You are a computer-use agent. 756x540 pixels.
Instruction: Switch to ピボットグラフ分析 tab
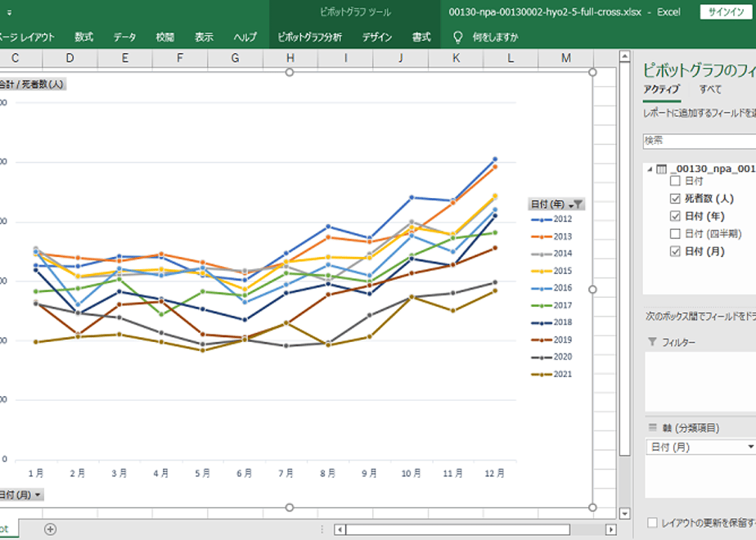point(309,37)
